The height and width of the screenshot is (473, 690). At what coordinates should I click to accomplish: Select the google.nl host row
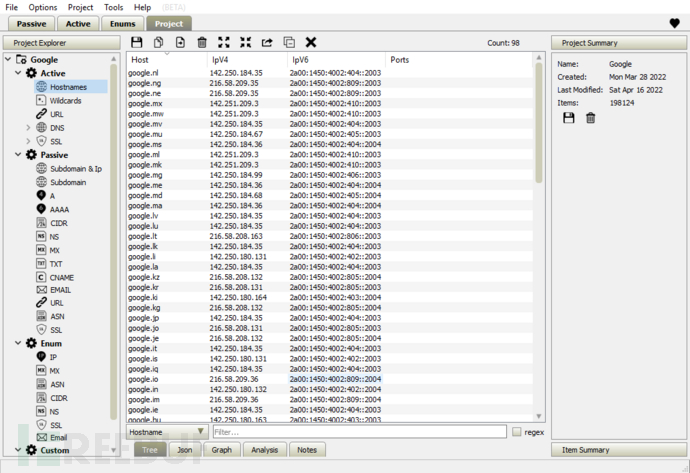[x=330, y=73]
